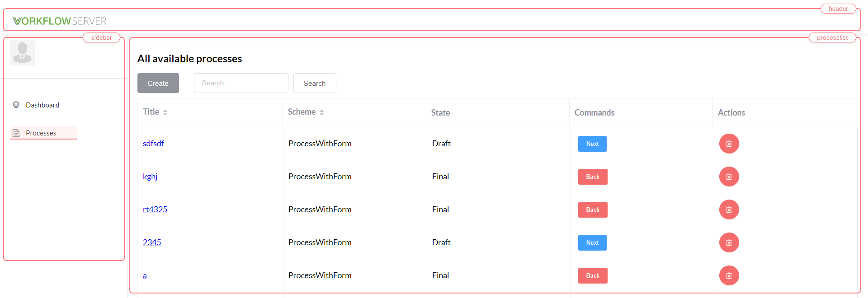Click the WorkflowServer logo
868x298 pixels.
pyautogui.click(x=60, y=21)
